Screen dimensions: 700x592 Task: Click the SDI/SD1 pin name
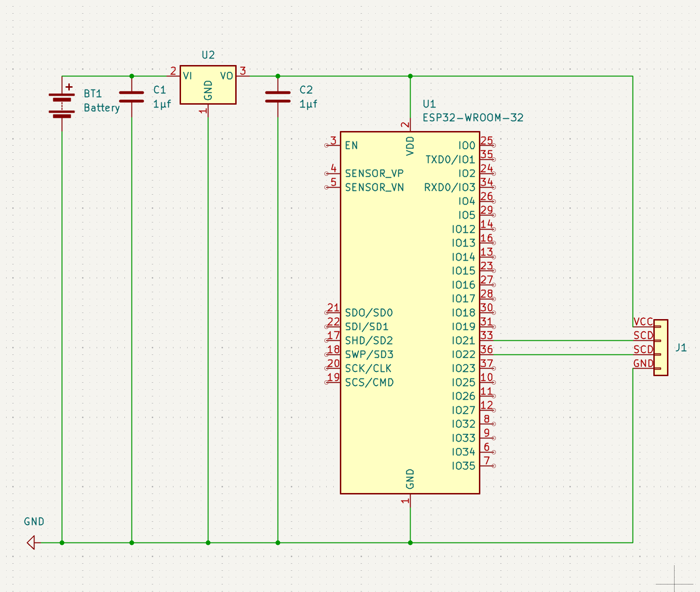coord(367,326)
